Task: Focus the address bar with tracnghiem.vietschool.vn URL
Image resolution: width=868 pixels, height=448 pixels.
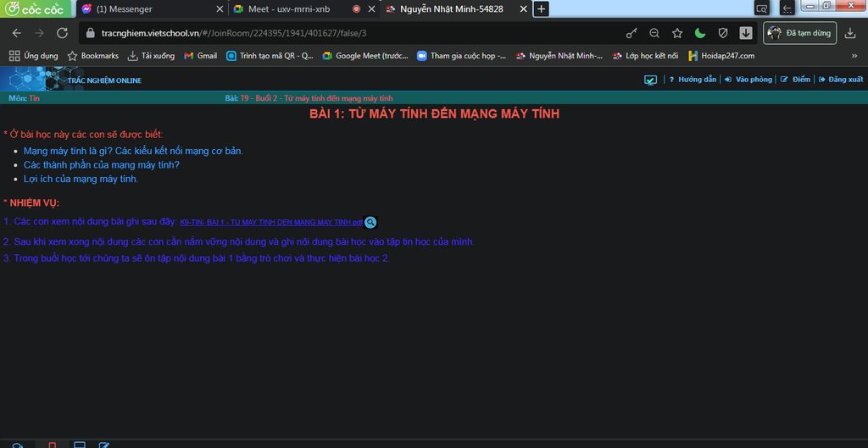Action: pos(354,33)
